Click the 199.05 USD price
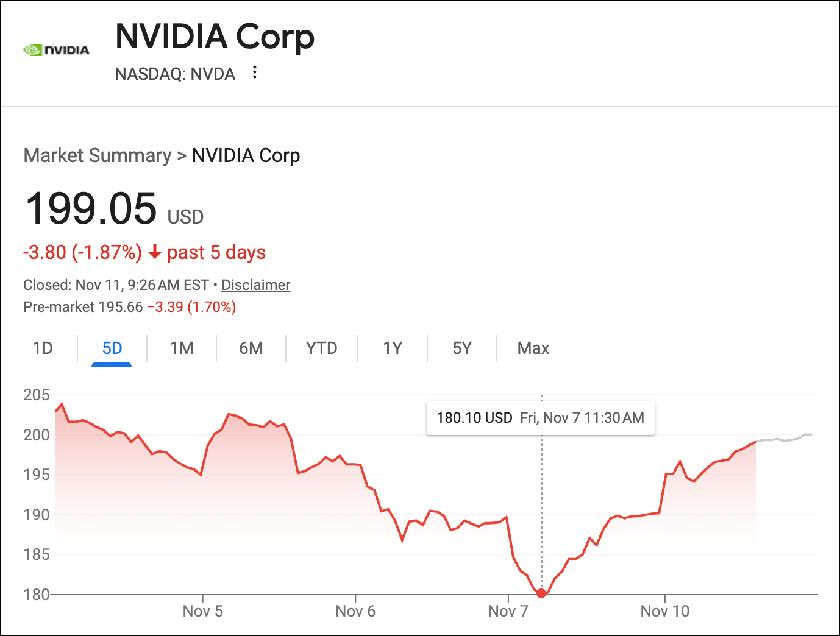 91,209
